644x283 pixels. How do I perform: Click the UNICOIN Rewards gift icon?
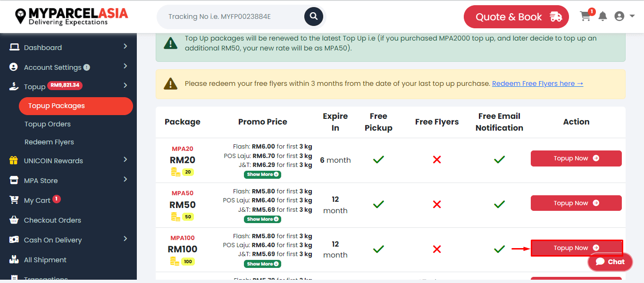pos(14,160)
